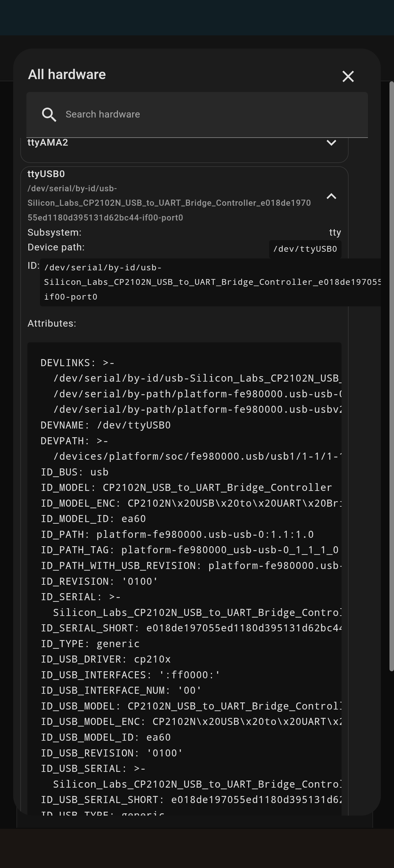Click the Attributes label
394x868 pixels.
point(52,323)
